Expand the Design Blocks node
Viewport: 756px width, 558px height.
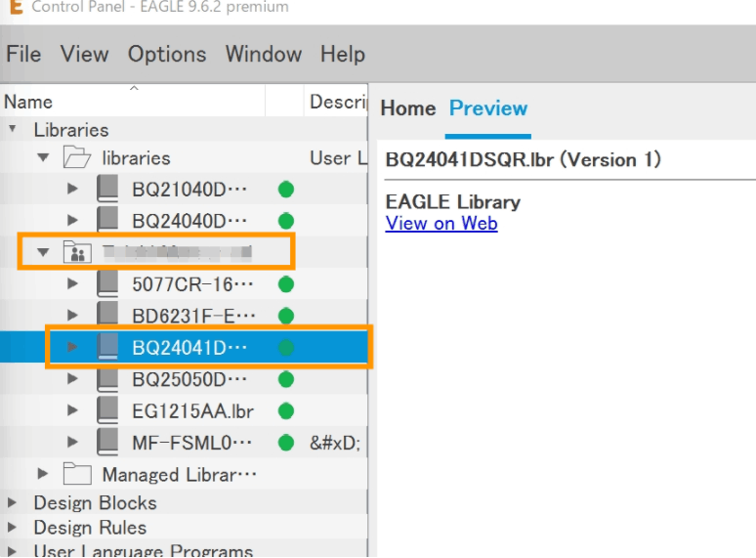tap(12, 502)
